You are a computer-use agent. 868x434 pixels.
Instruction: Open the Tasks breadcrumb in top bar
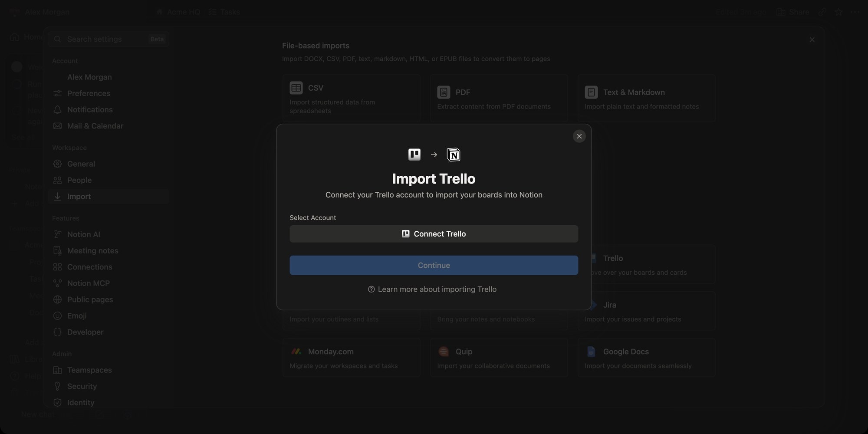pos(224,12)
